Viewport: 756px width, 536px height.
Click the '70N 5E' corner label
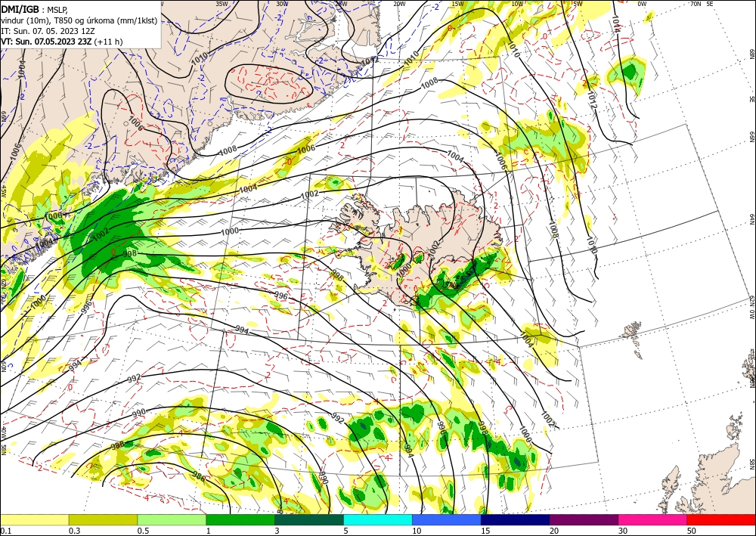point(702,3)
